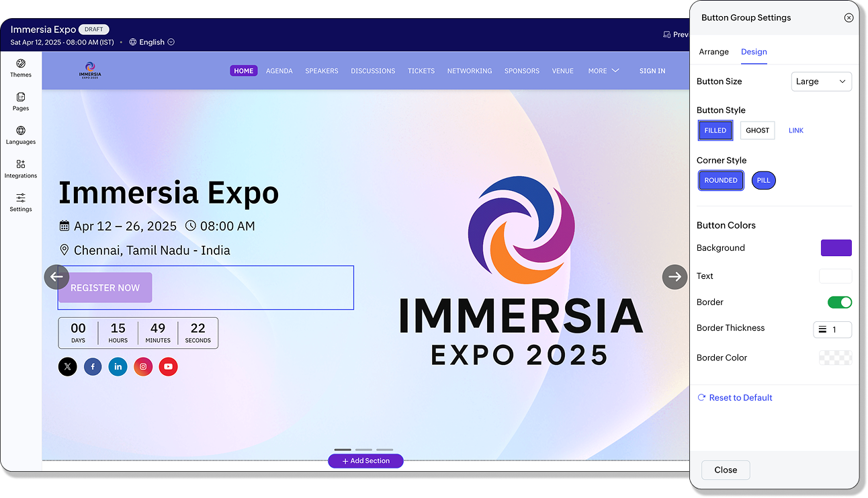This screenshot has width=868, height=498.
Task: Click the Chennai, Tamil Nadu - India text
Action: (152, 251)
